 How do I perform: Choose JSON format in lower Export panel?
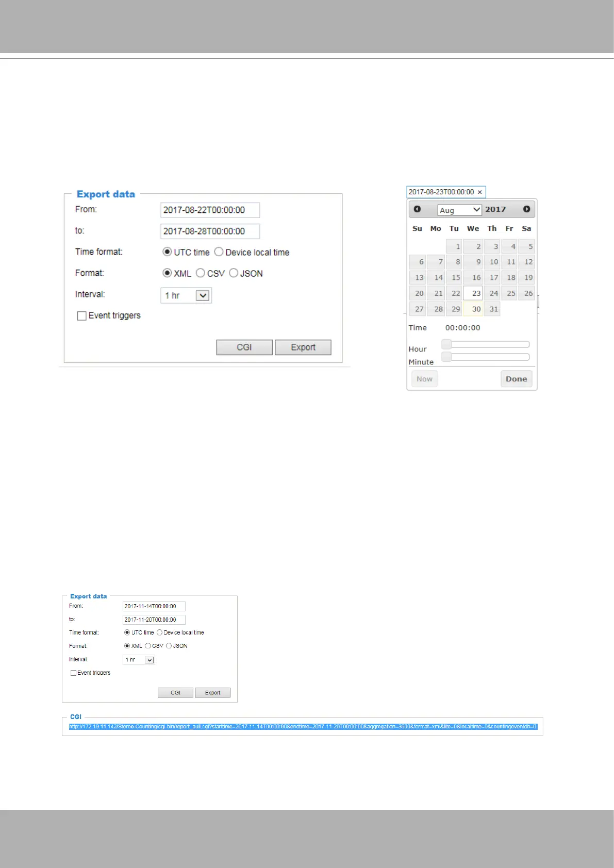pyautogui.click(x=169, y=646)
